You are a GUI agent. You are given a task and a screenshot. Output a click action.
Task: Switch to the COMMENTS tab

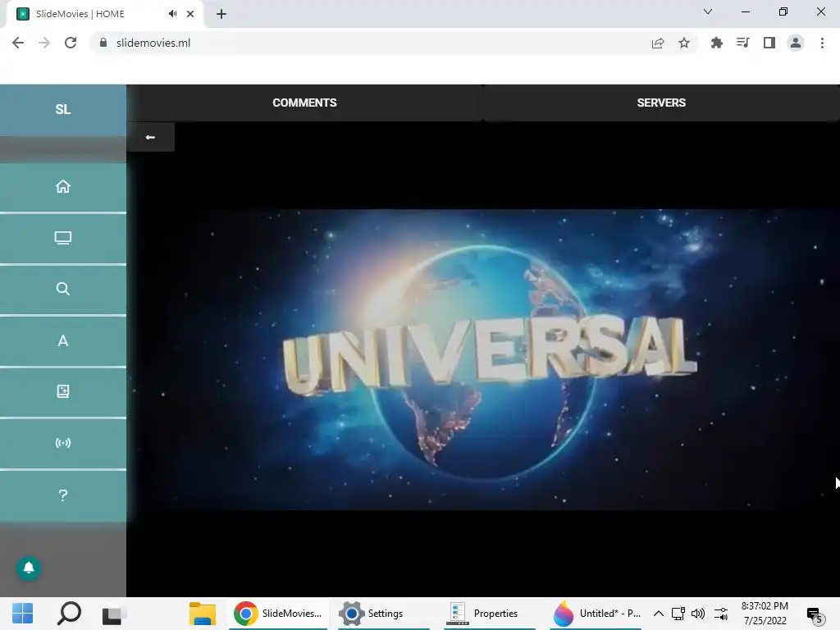pyautogui.click(x=304, y=103)
